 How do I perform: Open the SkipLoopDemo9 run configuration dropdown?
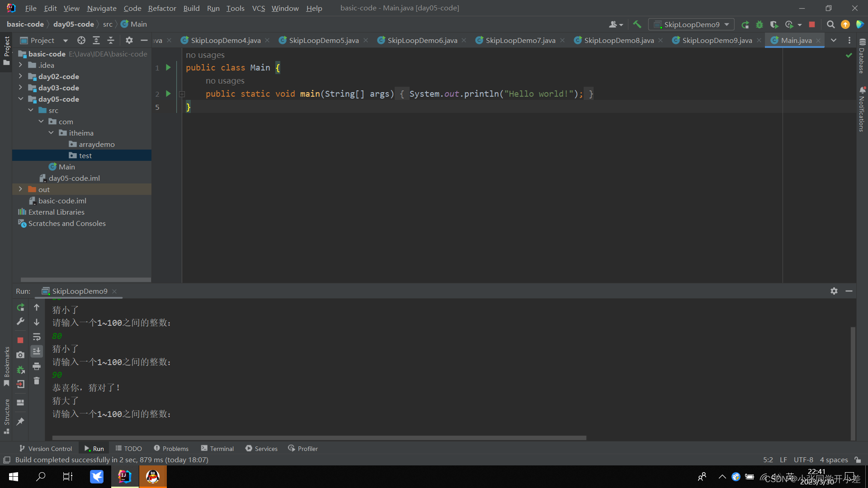691,24
